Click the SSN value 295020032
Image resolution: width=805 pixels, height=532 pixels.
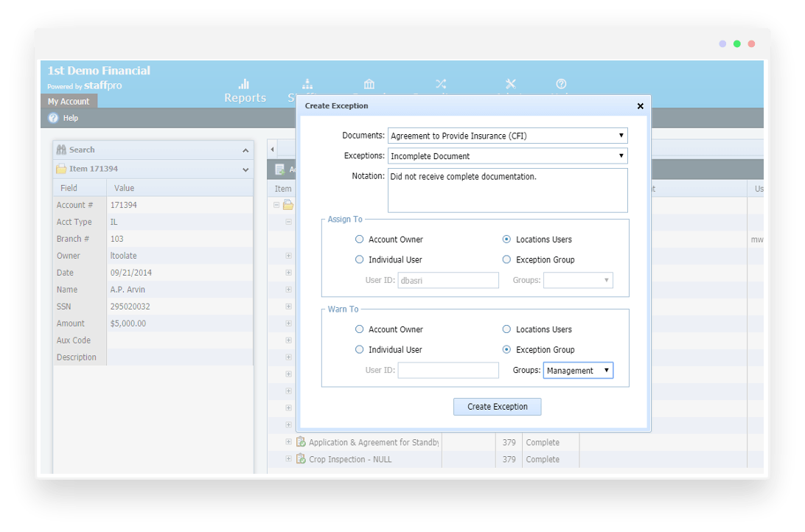tap(130, 307)
